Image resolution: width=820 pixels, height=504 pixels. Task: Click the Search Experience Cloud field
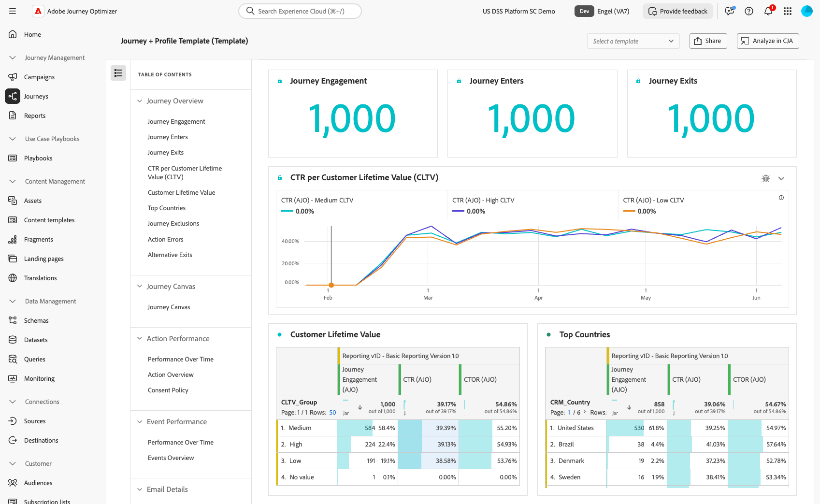tap(300, 11)
